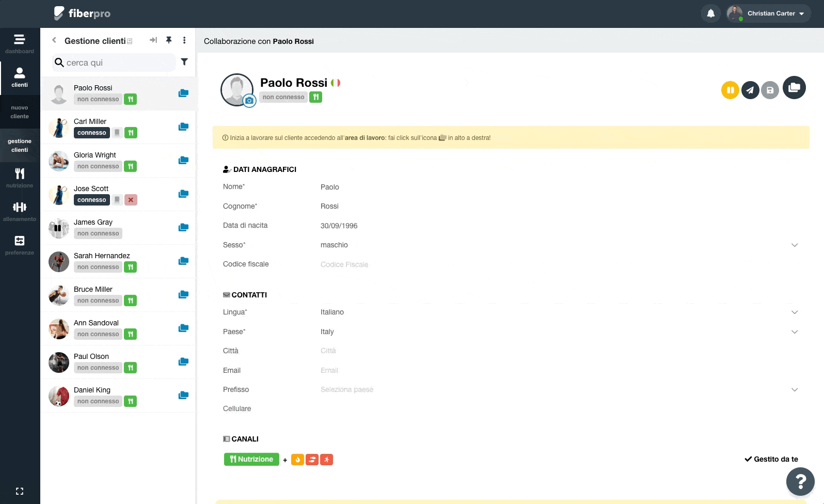Screen dimensions: 824x504
Task: Open the client list filter
Action: click(x=184, y=62)
